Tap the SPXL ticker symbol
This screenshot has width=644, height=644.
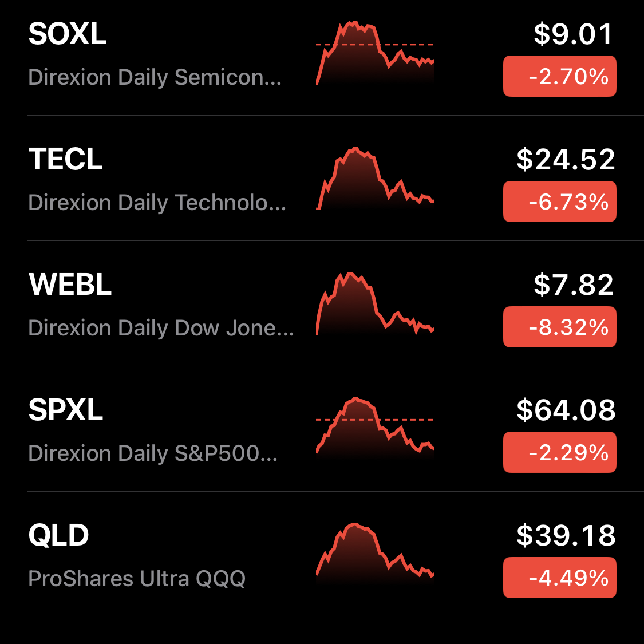66,410
